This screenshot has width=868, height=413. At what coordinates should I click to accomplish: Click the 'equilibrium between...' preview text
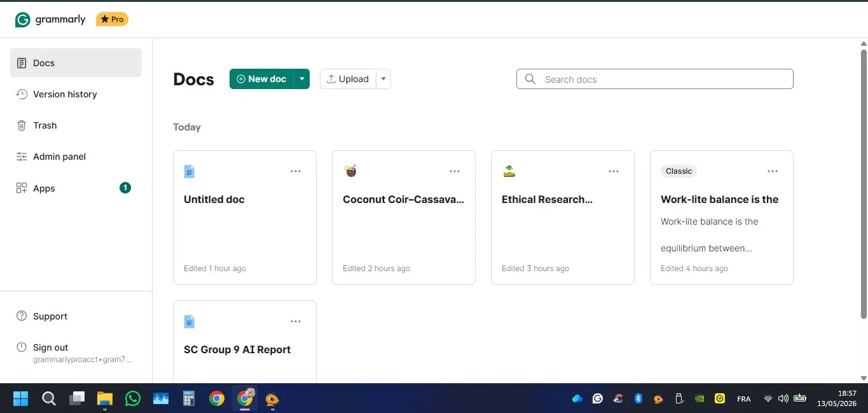point(706,248)
